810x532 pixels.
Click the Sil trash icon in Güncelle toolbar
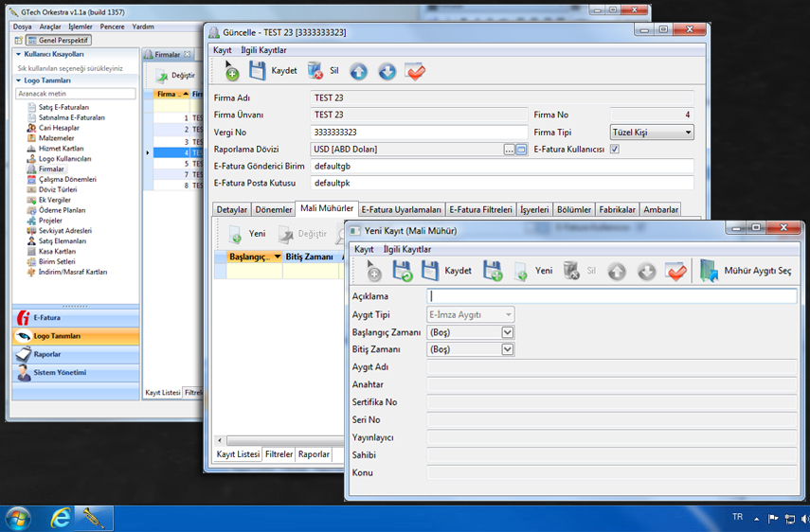[x=315, y=71]
